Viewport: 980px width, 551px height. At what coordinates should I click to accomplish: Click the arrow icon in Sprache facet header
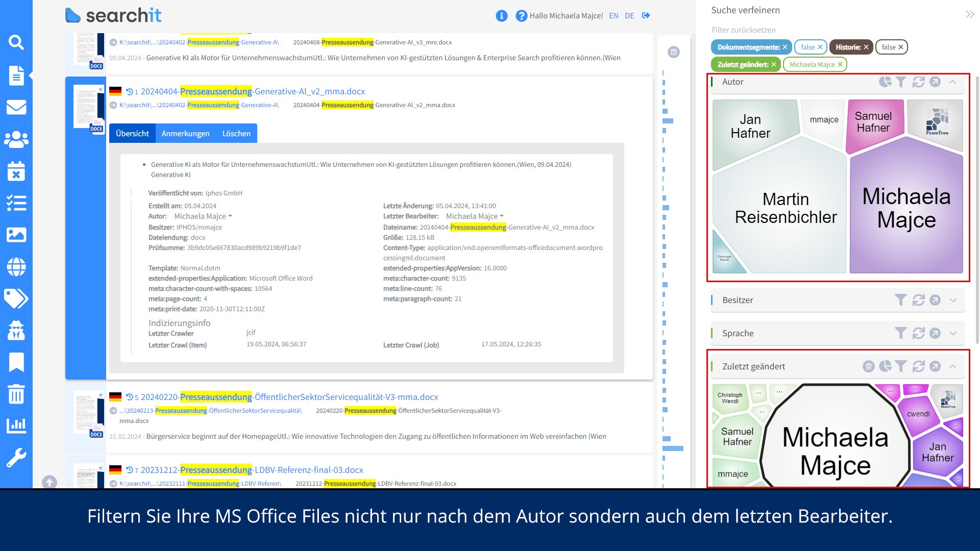935,334
